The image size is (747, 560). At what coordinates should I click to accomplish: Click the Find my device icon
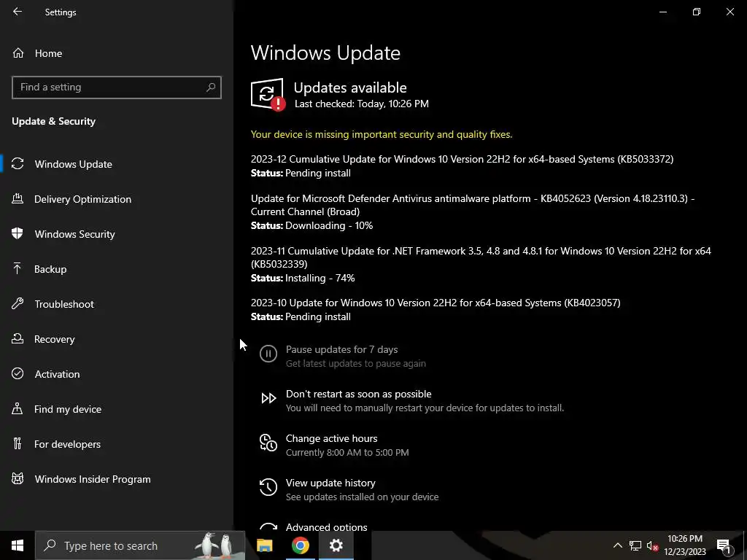point(18,408)
